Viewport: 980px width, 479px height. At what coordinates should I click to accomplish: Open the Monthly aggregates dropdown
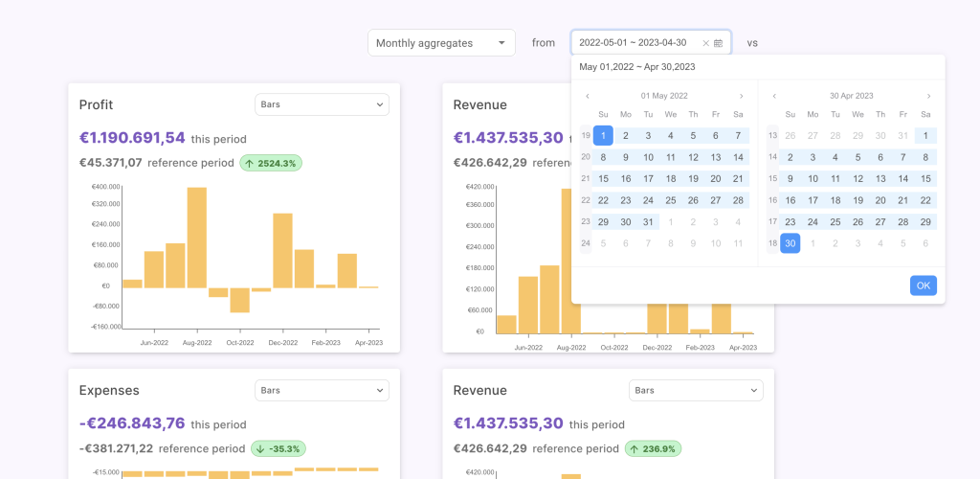[441, 43]
